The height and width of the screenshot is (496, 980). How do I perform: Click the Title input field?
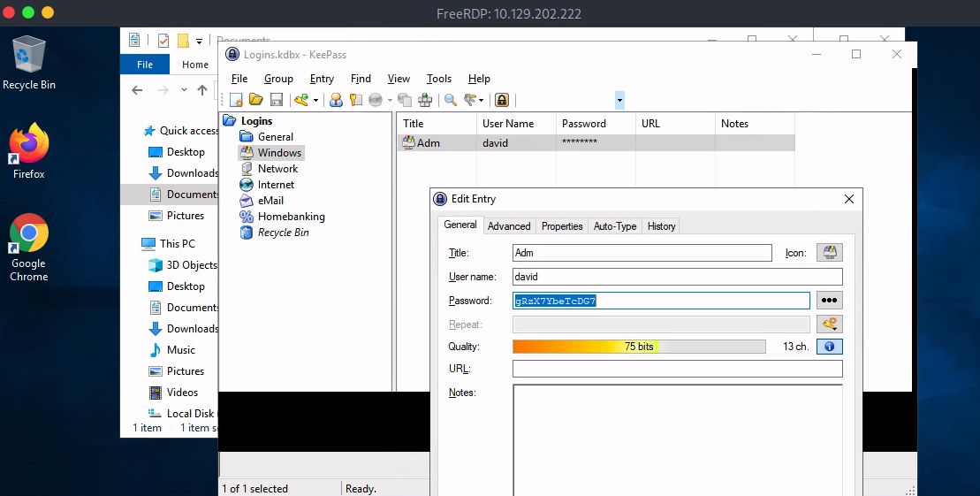coord(642,253)
